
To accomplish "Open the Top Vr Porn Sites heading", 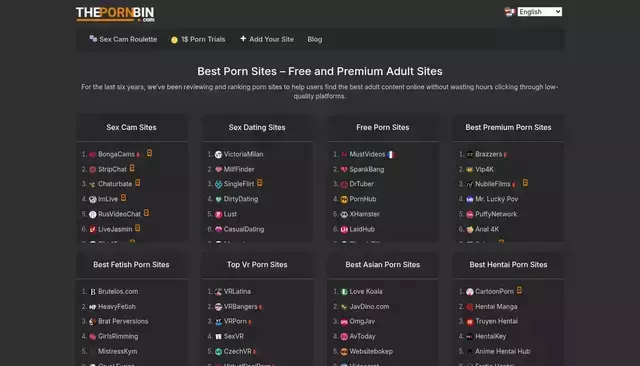I will point(257,264).
